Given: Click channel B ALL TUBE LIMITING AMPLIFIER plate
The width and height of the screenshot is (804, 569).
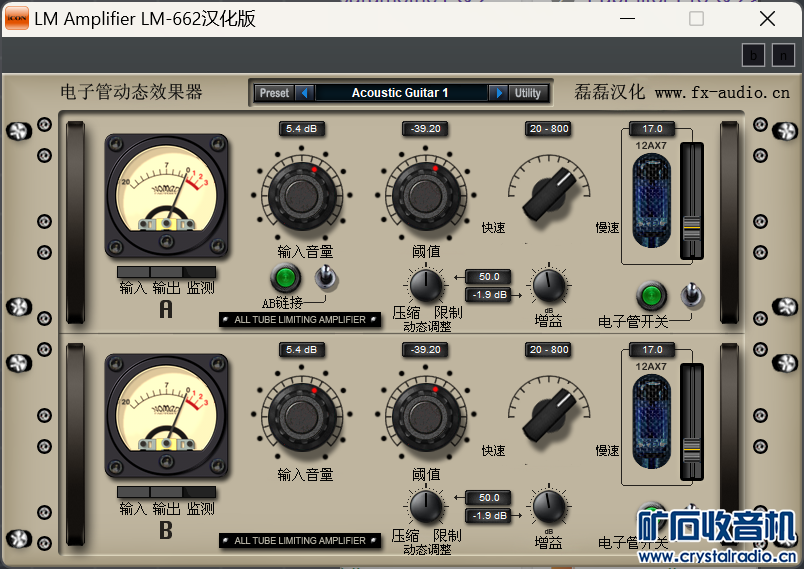Looking at the screenshot, I should tap(300, 541).
